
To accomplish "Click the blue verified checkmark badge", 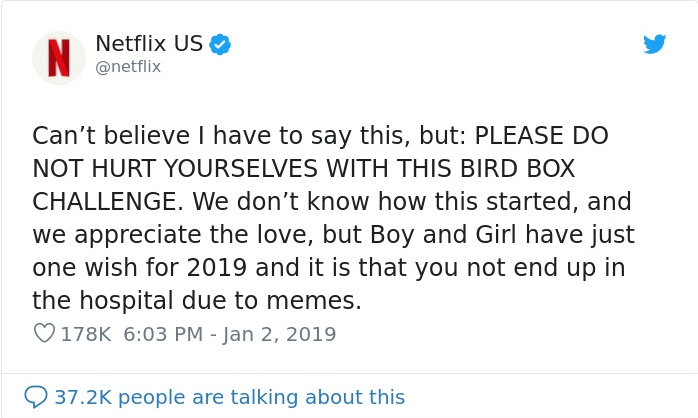I will click(x=221, y=44).
